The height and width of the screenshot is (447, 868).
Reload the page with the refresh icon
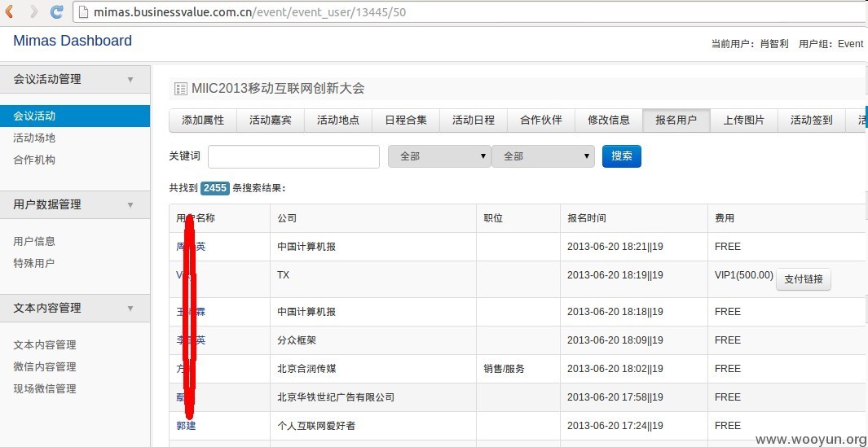[56, 11]
